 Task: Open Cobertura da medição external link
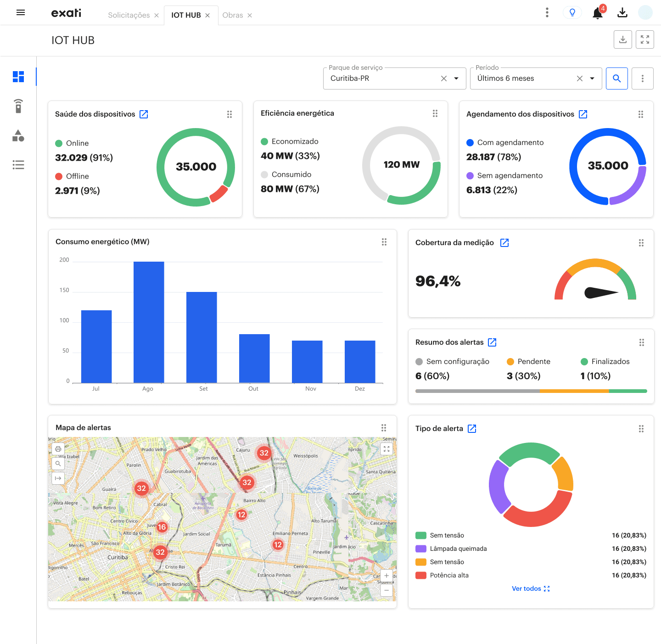click(504, 243)
